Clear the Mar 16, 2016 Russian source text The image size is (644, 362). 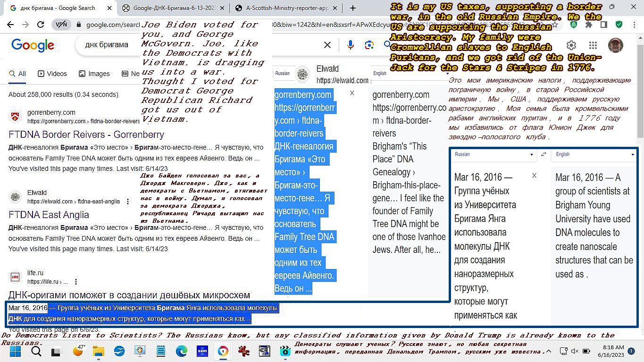coord(534,176)
